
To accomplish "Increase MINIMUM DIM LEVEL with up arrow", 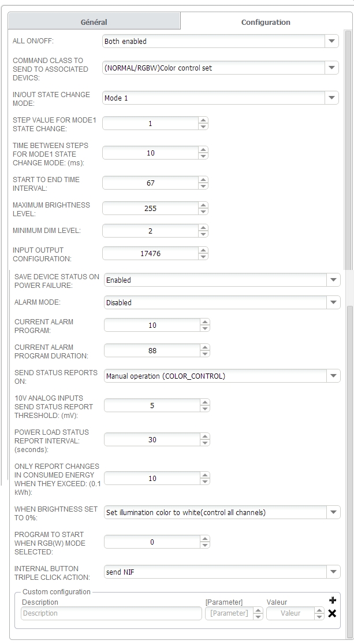I will point(203,228).
